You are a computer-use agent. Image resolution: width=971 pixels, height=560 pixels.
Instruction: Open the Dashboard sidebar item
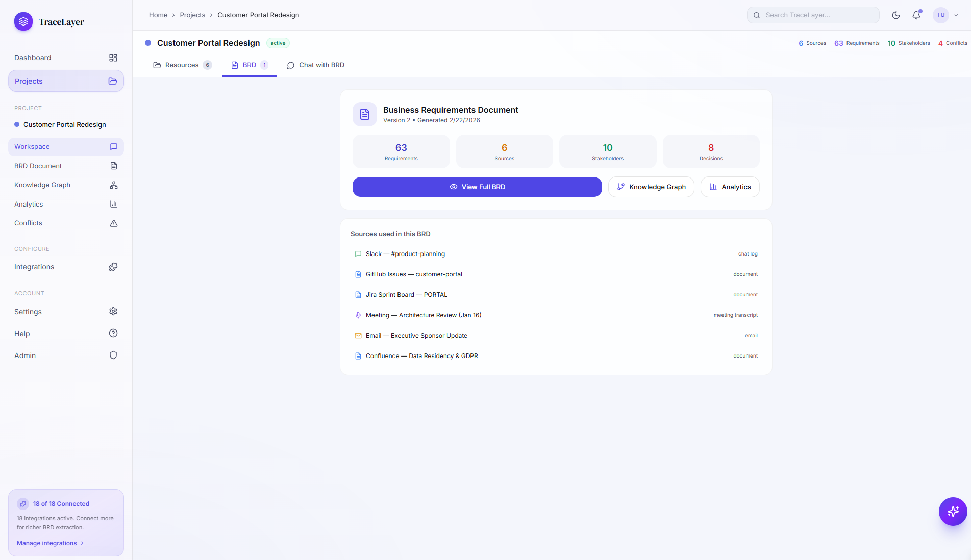pyautogui.click(x=66, y=58)
